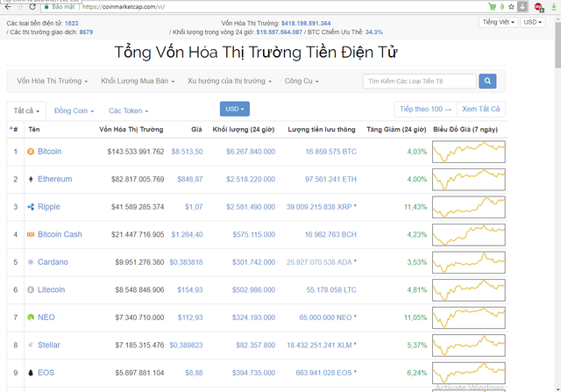561x392 pixels.
Task: Bookmark page with the star icon
Action: coord(512,6)
